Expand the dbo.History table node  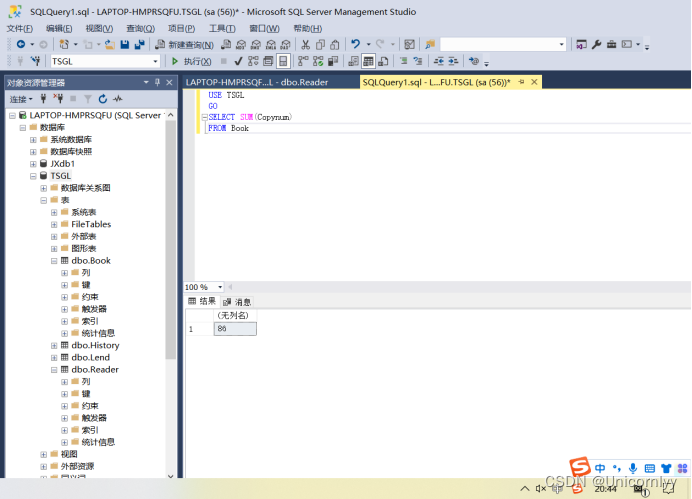tap(54, 345)
